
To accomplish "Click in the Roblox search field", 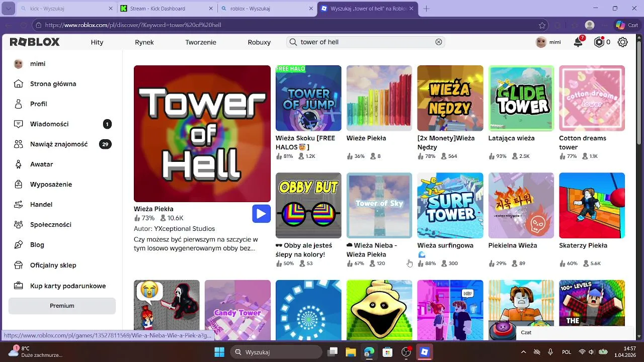I will pos(365,42).
